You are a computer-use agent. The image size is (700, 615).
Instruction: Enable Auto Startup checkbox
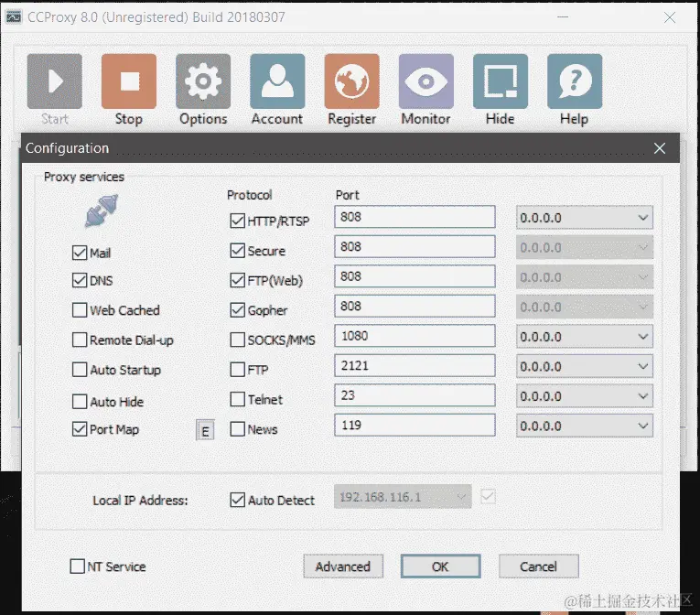point(80,370)
